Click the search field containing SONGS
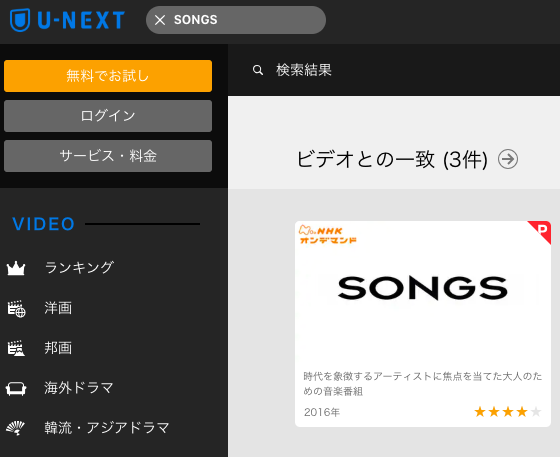 pos(236,20)
